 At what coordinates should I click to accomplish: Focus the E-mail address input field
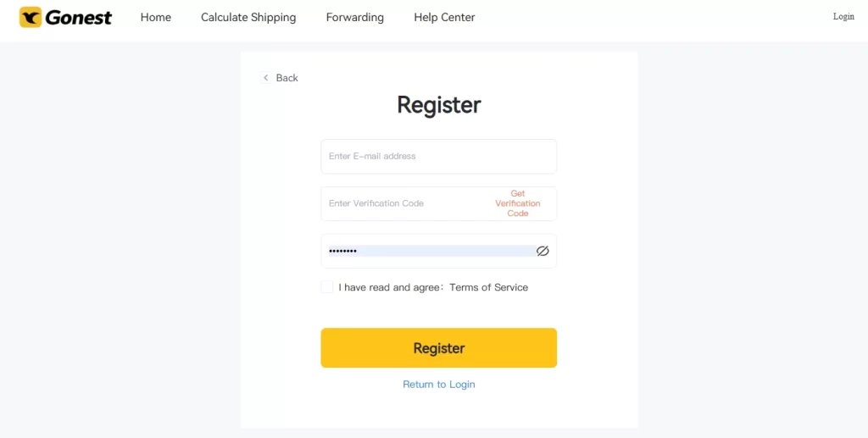click(439, 157)
